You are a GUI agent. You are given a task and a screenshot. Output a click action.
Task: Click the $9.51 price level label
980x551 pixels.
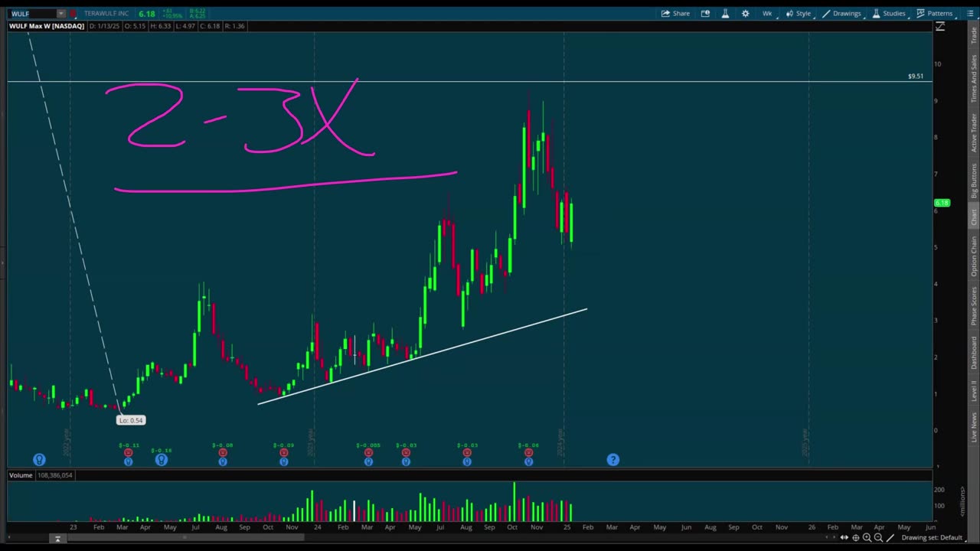[x=916, y=77]
